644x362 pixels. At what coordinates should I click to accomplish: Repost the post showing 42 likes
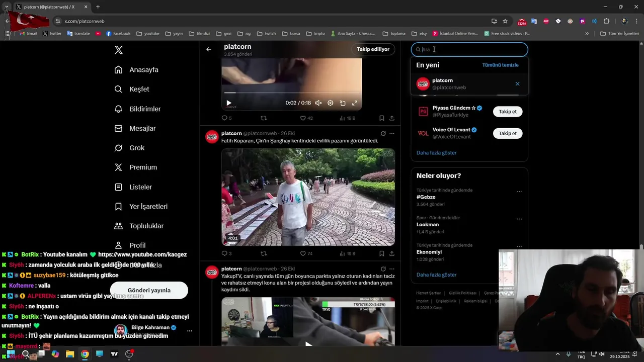tap(264, 118)
